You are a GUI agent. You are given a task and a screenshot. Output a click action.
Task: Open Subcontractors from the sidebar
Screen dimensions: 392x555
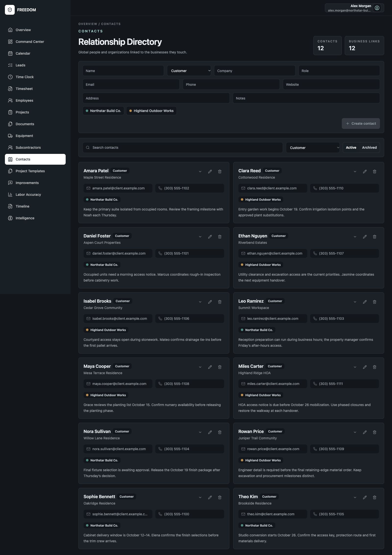[35, 148]
